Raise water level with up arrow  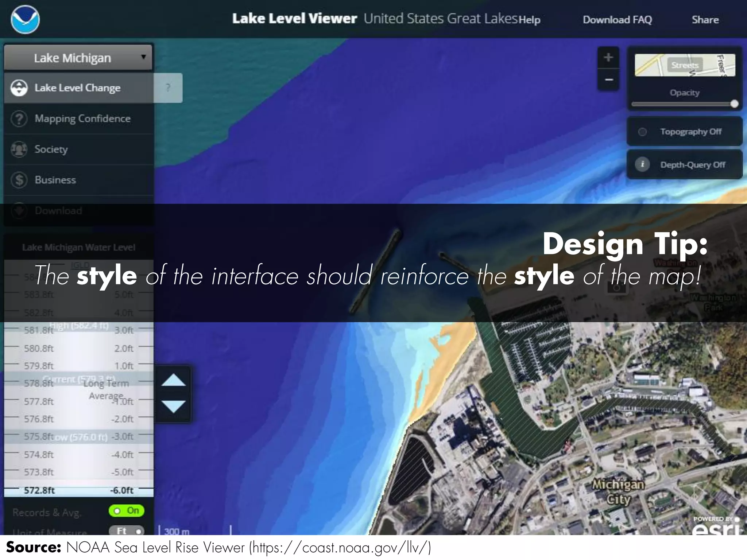coord(173,380)
